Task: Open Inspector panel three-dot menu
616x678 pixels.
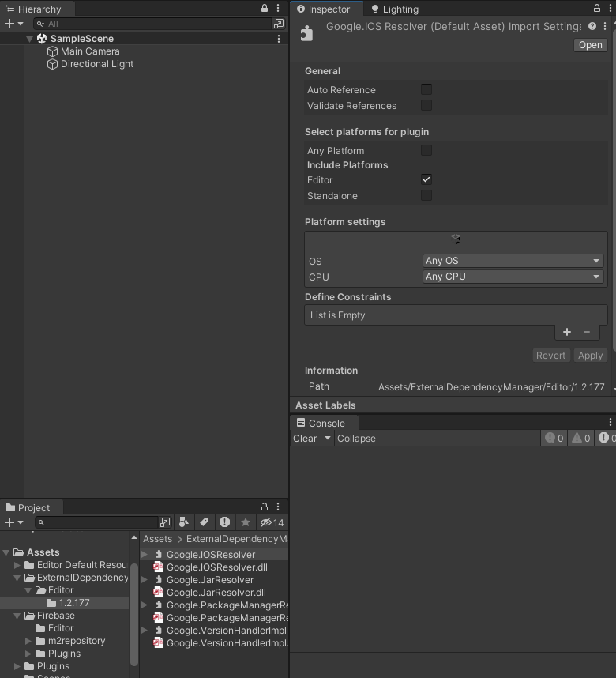Action: coord(610,8)
